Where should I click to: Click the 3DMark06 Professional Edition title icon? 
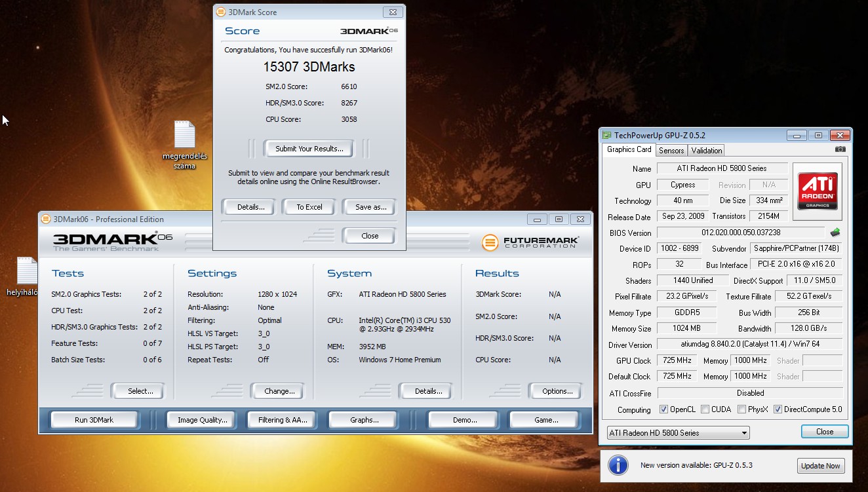point(46,219)
